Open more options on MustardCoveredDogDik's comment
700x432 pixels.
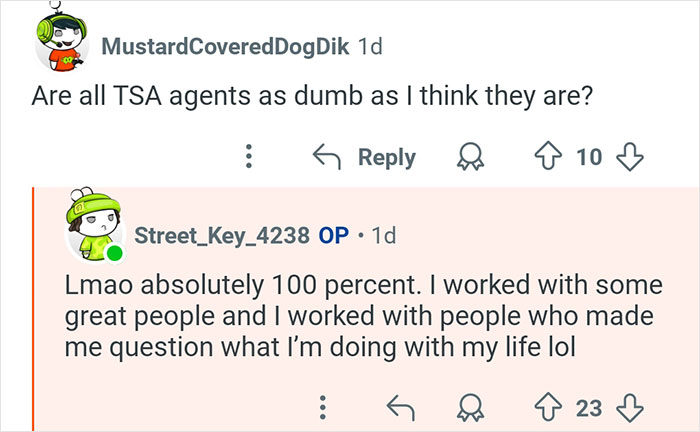click(x=249, y=156)
